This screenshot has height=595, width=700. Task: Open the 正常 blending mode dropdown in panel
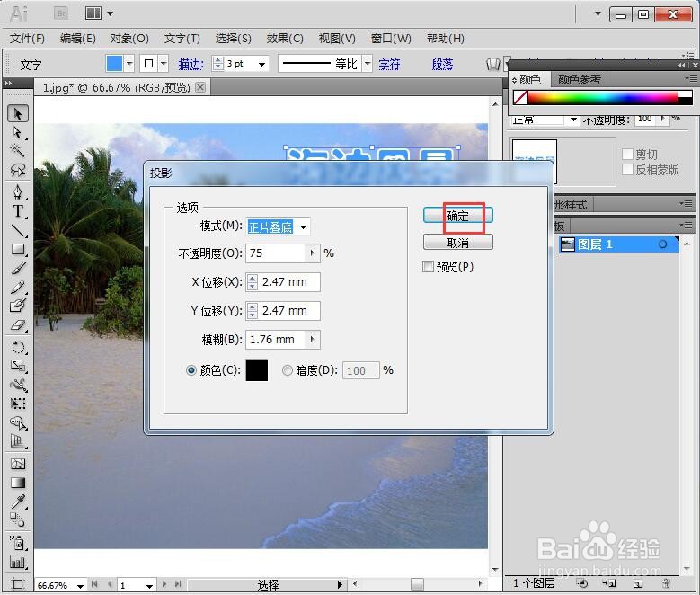coord(573,120)
